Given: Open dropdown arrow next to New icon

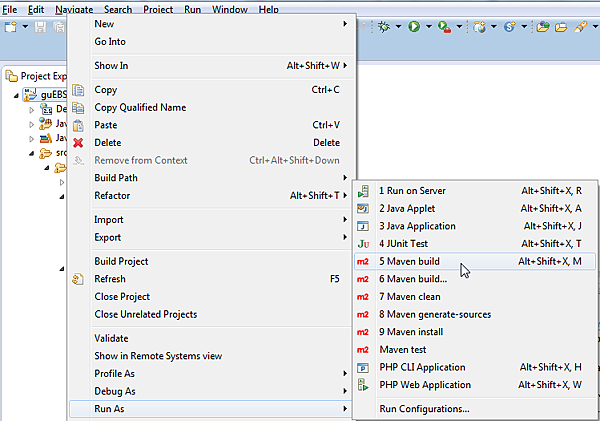Looking at the screenshot, I should [x=25, y=26].
